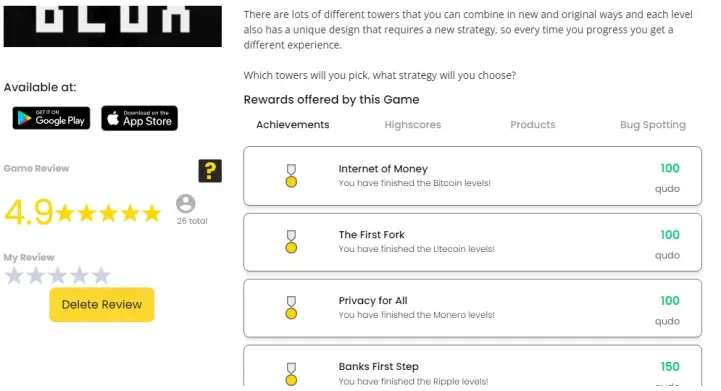Click the First Fork medal icon
721x391 pixels.
tap(291, 242)
